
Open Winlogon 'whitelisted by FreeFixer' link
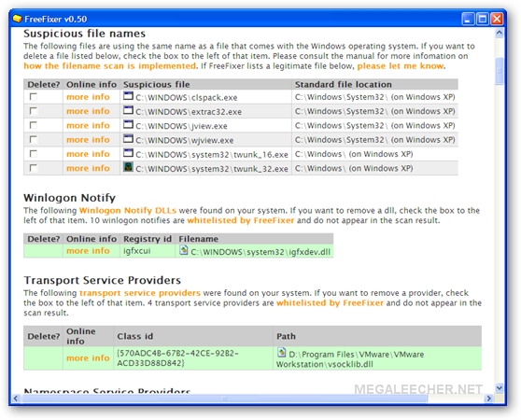click(x=241, y=220)
